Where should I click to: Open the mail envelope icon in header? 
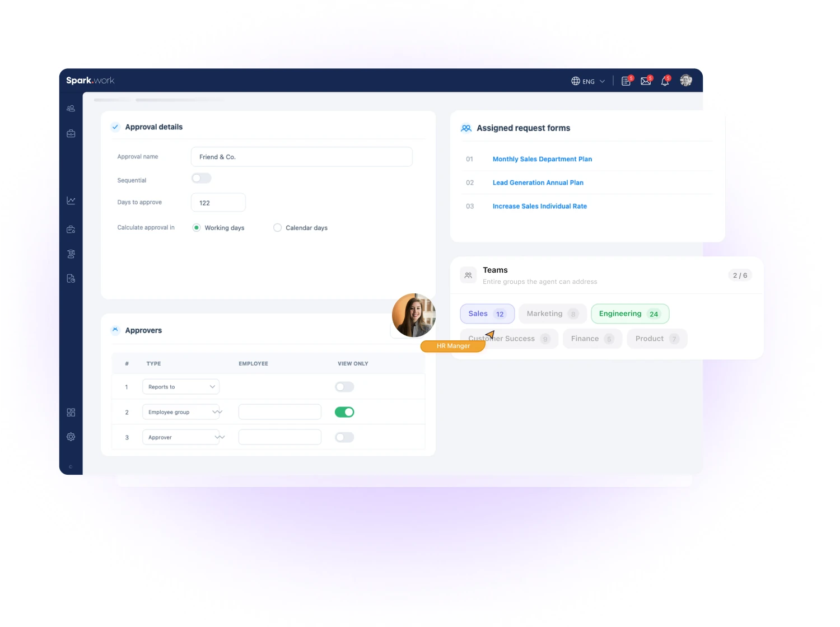pyautogui.click(x=646, y=81)
